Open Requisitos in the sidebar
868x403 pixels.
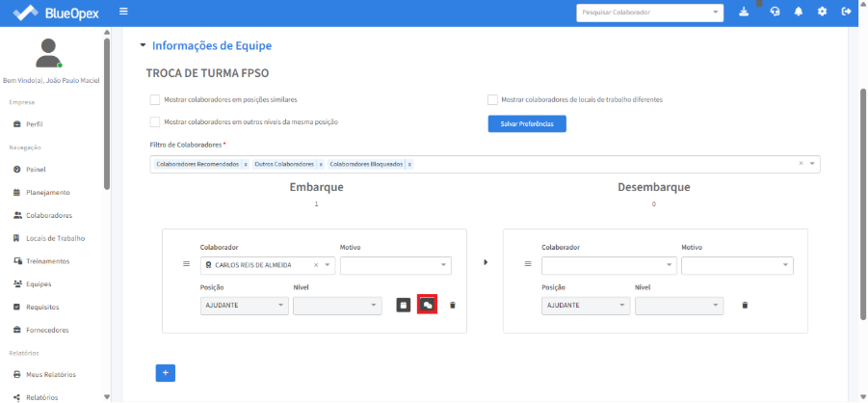coord(42,307)
